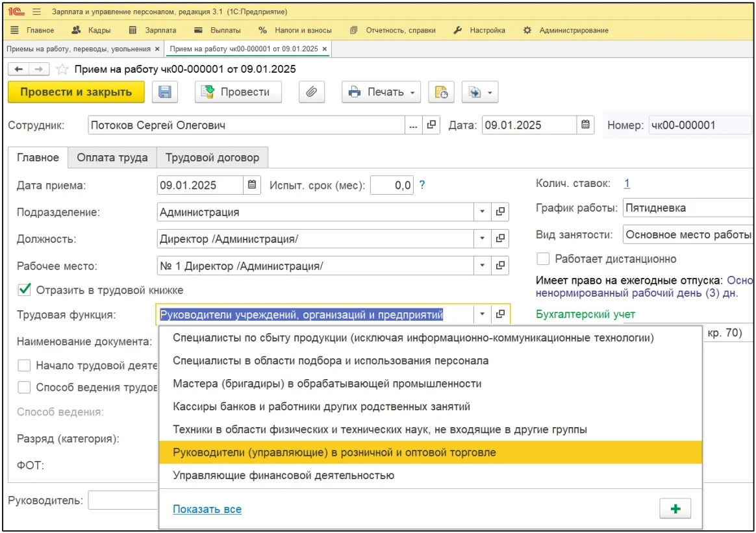Expand the Должность dropdown arrow
756x533 pixels.
[x=482, y=239]
